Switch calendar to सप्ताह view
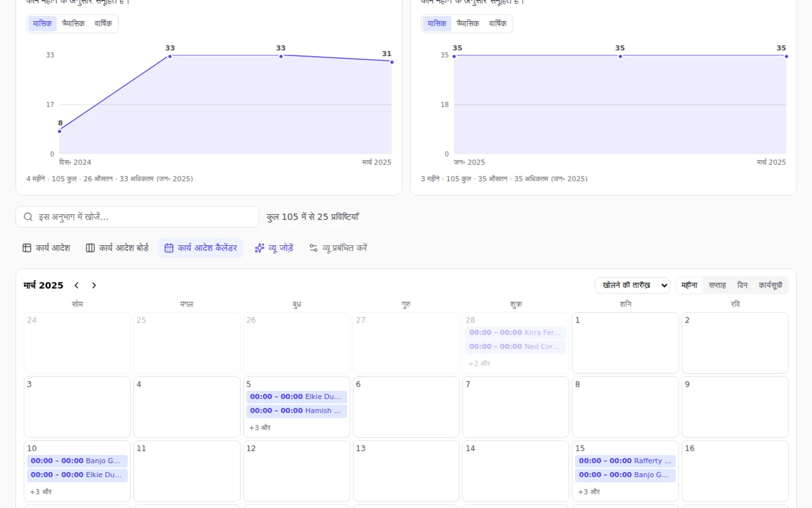 click(717, 285)
